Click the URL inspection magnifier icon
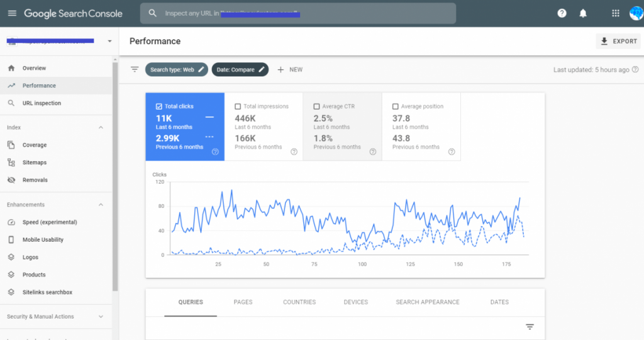The height and width of the screenshot is (340, 644). [11, 103]
